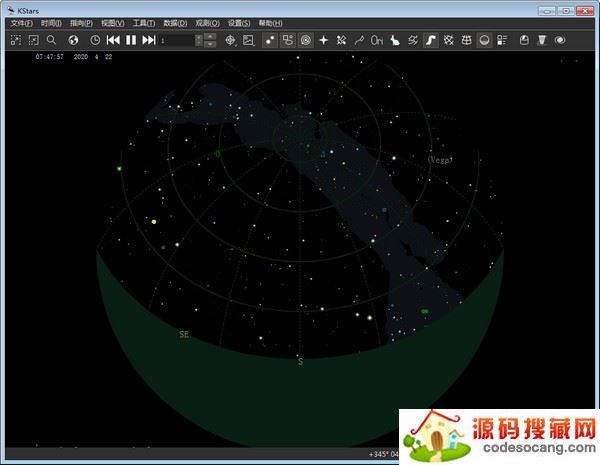Click the zoom magnifier icon in toolbar

point(51,40)
